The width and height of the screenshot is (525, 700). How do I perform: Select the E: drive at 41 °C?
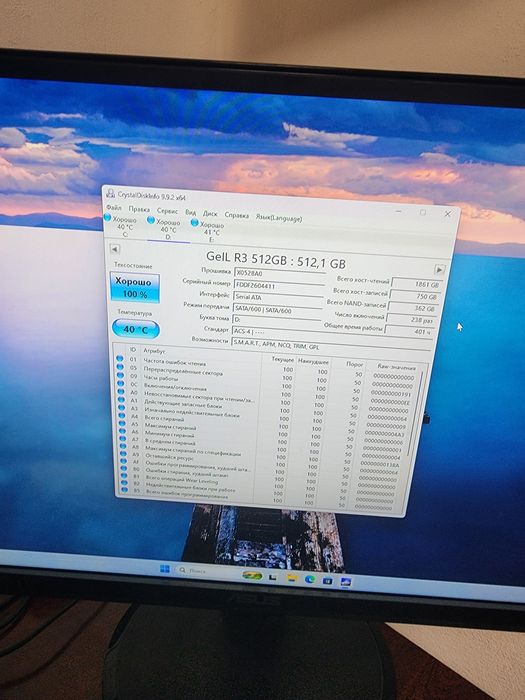208,230
